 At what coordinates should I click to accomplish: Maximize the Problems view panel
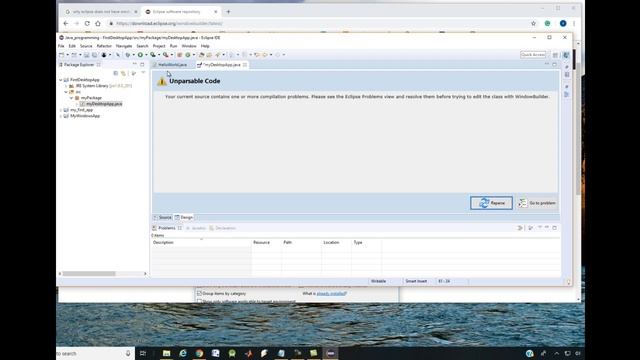point(554,228)
